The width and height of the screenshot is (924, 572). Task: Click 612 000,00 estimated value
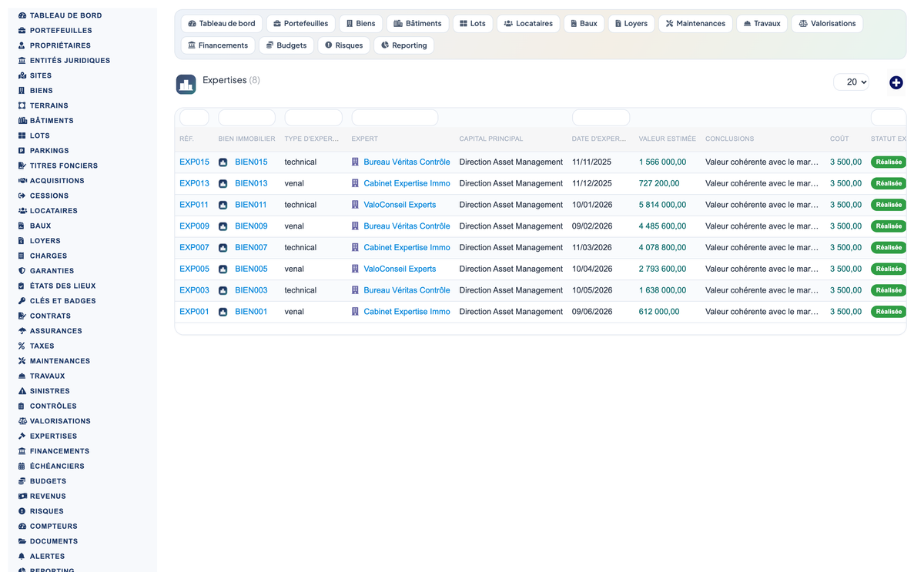pyautogui.click(x=659, y=312)
